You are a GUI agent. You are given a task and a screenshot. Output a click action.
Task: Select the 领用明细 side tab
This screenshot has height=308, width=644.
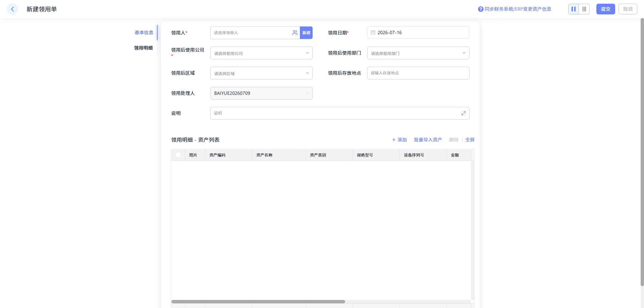(x=144, y=48)
